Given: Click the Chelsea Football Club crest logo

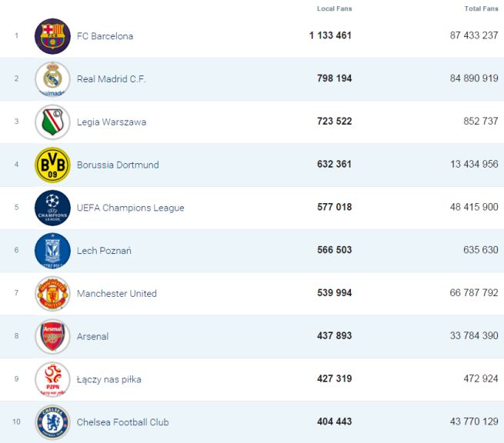Looking at the screenshot, I should [52, 422].
